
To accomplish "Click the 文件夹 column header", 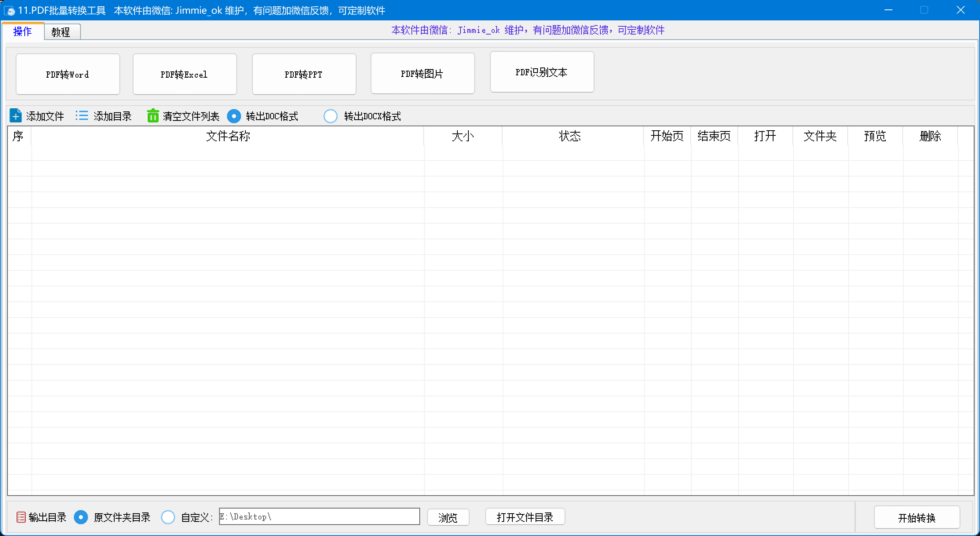I will coord(820,136).
